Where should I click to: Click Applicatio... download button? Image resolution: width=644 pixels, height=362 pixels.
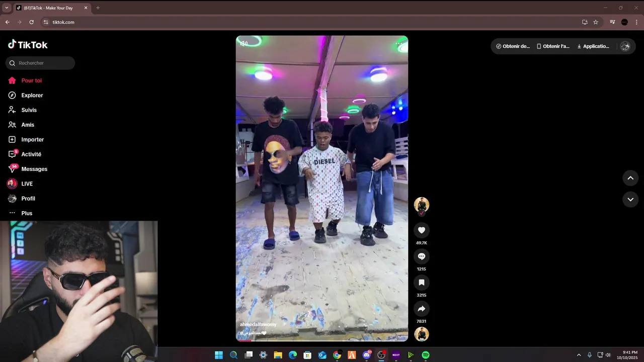point(593,46)
